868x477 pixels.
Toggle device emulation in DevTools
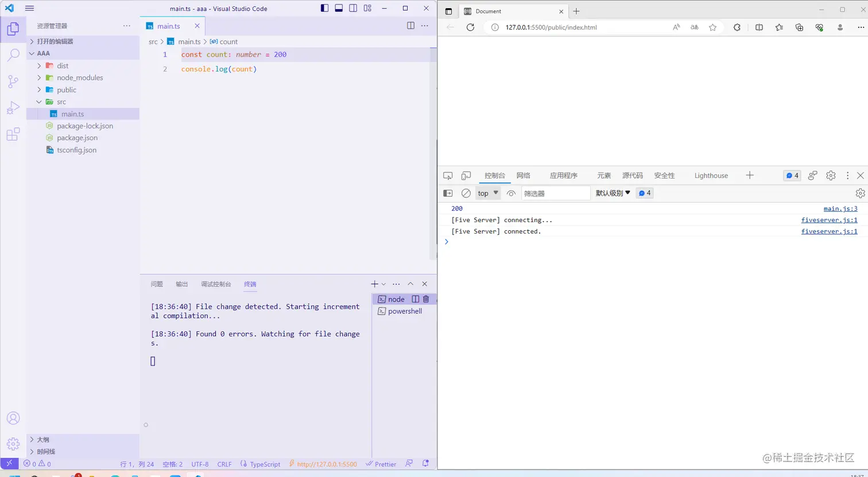coord(466,176)
